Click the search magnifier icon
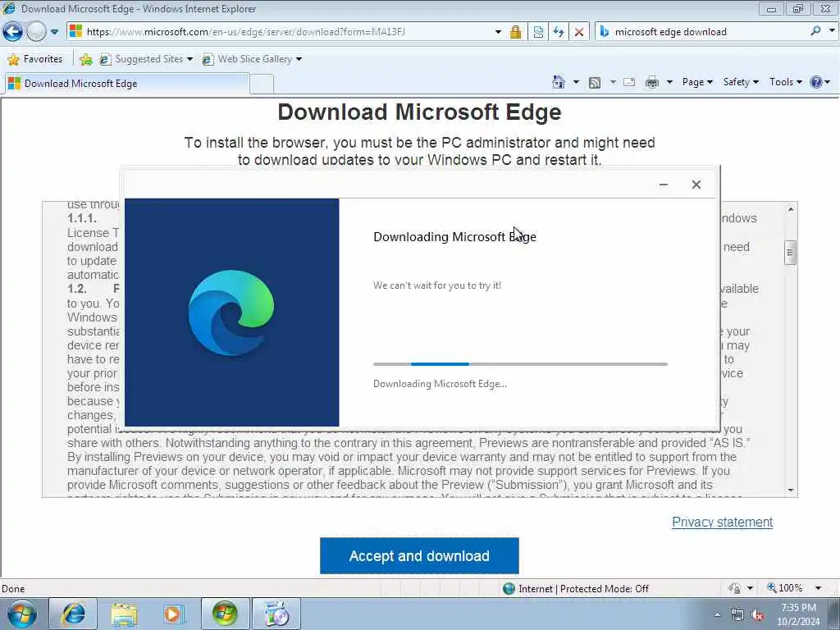This screenshot has width=840, height=630. (815, 31)
